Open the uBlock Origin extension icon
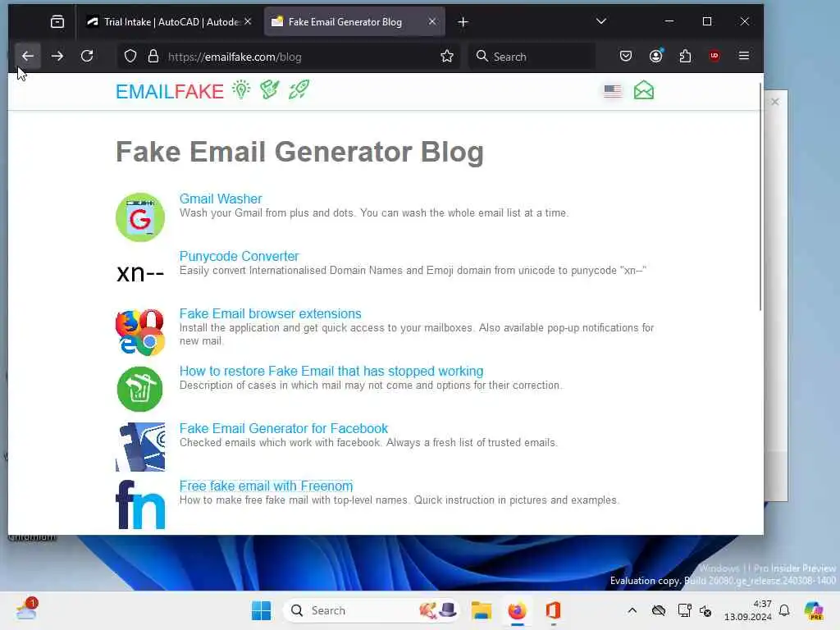 714,56
